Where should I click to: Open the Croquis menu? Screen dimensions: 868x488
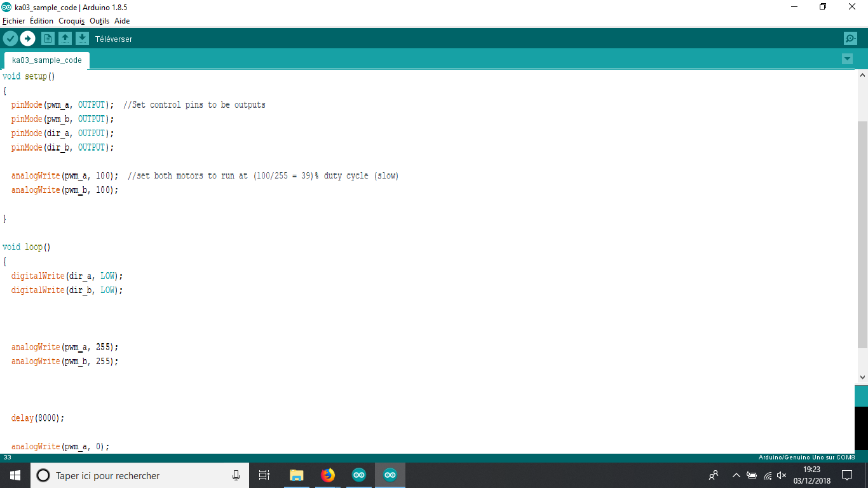coord(71,21)
